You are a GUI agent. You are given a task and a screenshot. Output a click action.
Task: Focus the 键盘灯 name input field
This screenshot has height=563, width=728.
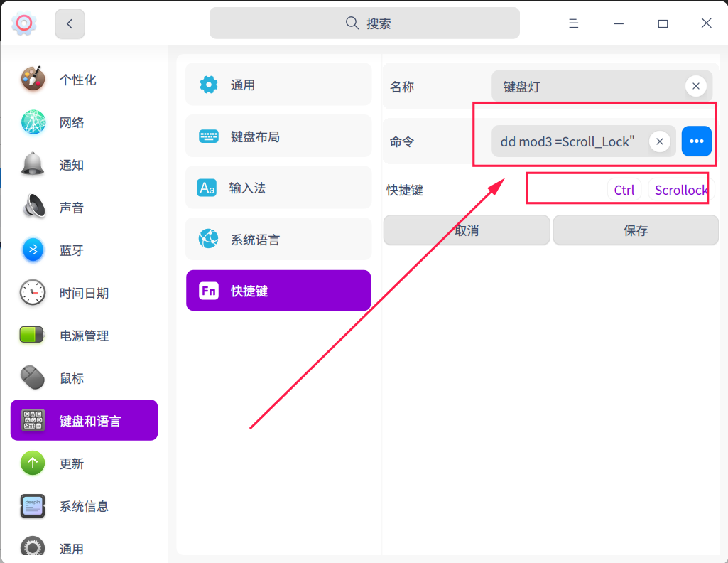[602, 87]
